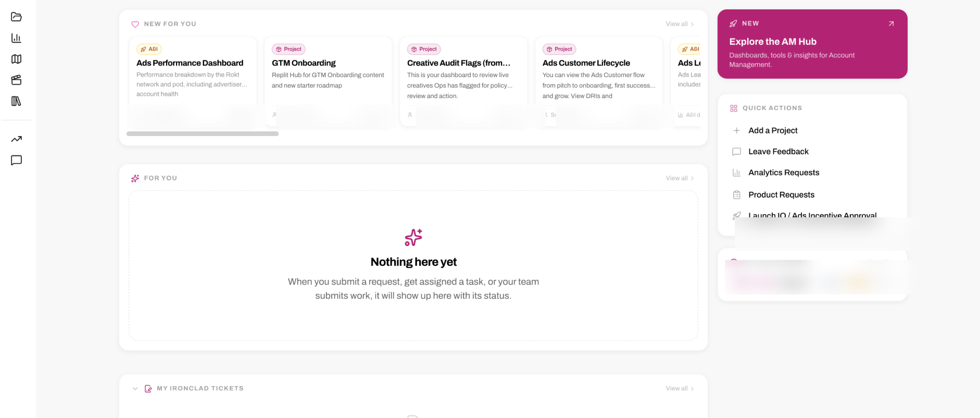980x418 pixels.
Task: Open the library books sidebar icon
Action: 16,101
